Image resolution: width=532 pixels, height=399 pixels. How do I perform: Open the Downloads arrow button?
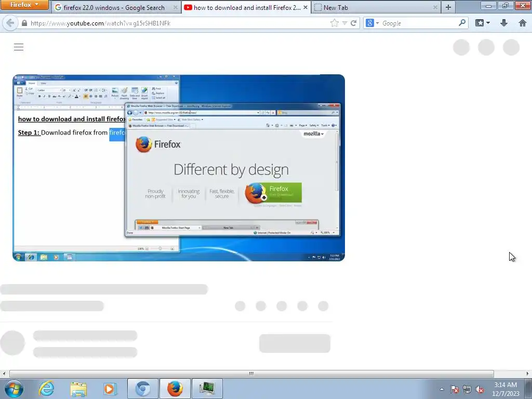click(x=504, y=23)
